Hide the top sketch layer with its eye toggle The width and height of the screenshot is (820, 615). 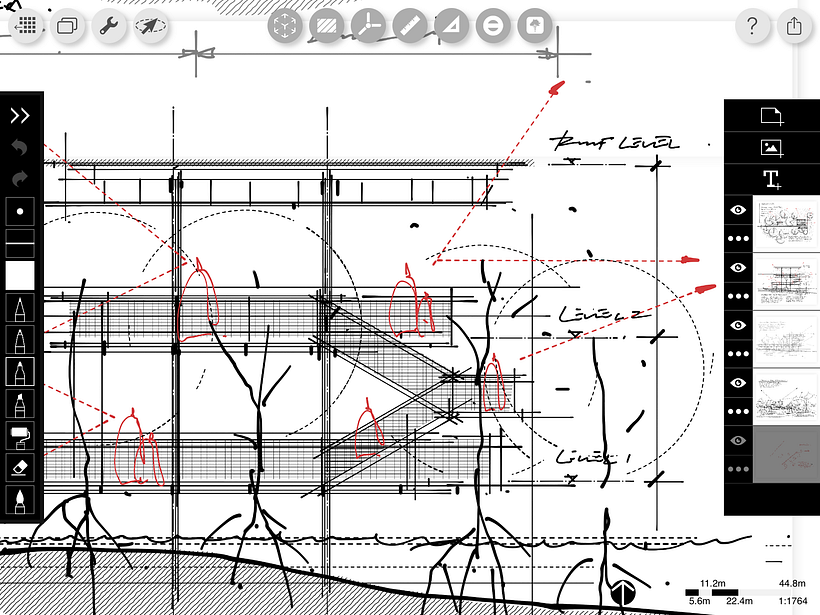coord(737,209)
